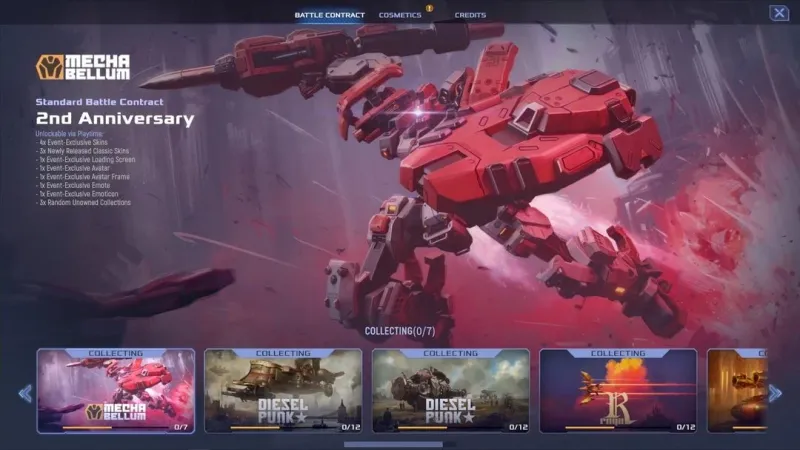Select the R logo aircraft contract card
Image resolution: width=800 pixels, height=450 pixels.
tap(618, 391)
